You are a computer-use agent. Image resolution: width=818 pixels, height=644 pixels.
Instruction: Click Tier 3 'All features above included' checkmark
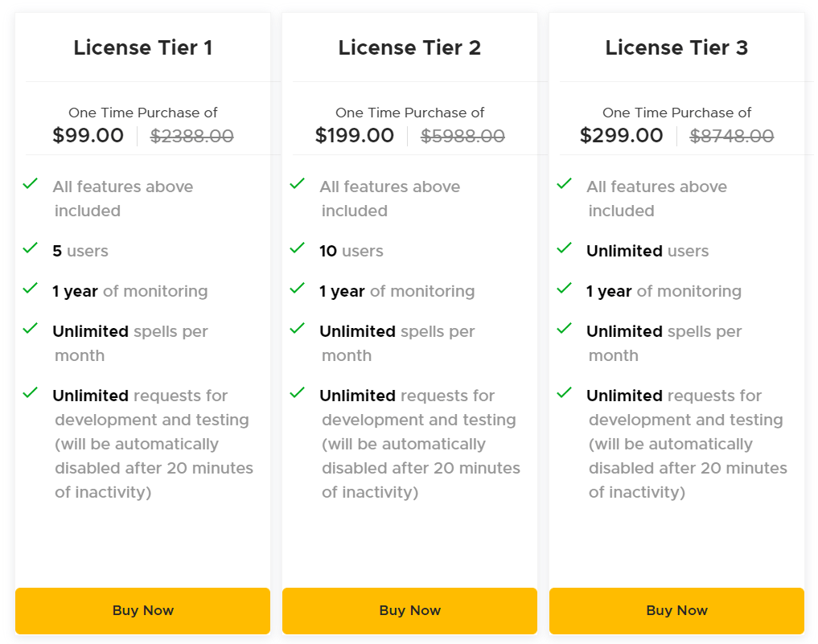[x=565, y=184]
